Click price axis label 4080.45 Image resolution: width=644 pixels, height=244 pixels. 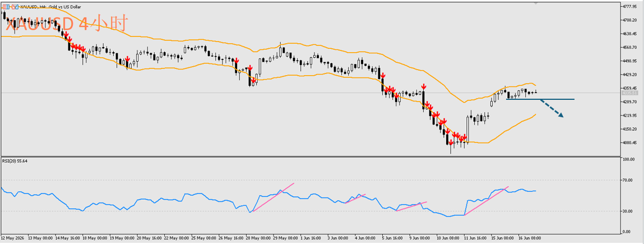[629, 143]
